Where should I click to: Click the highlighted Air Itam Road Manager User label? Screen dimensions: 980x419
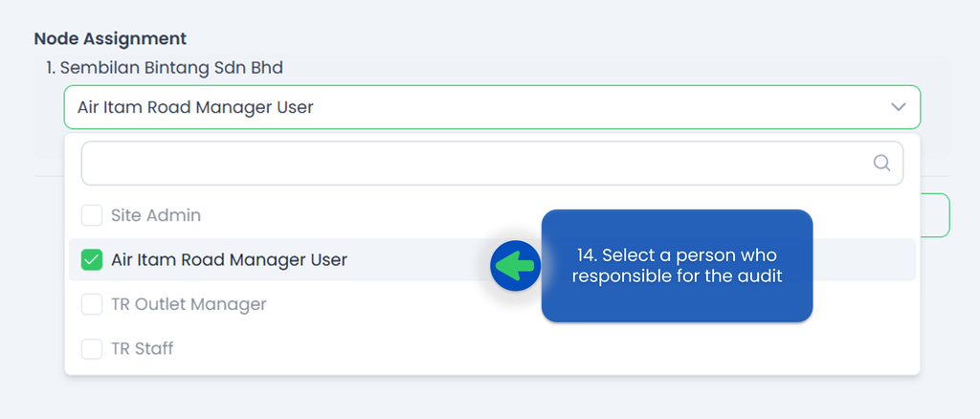tap(229, 260)
